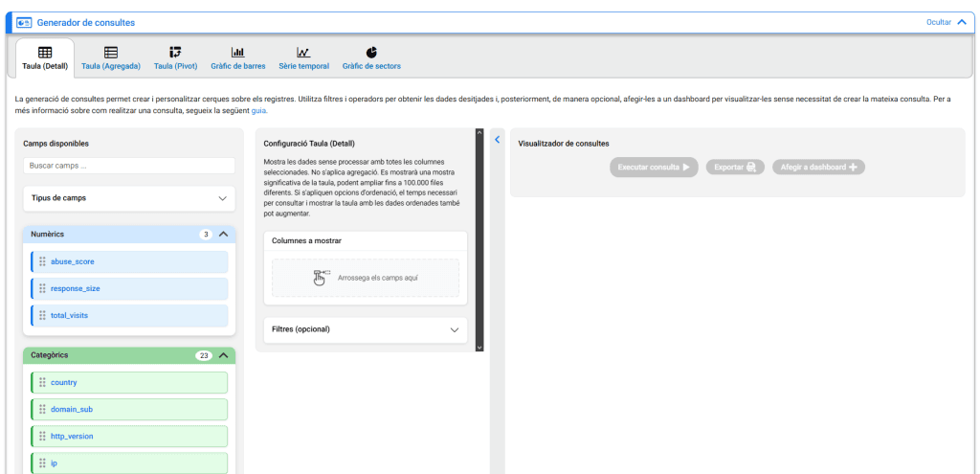
Task: Click the Exportar button
Action: pyautogui.click(x=735, y=167)
